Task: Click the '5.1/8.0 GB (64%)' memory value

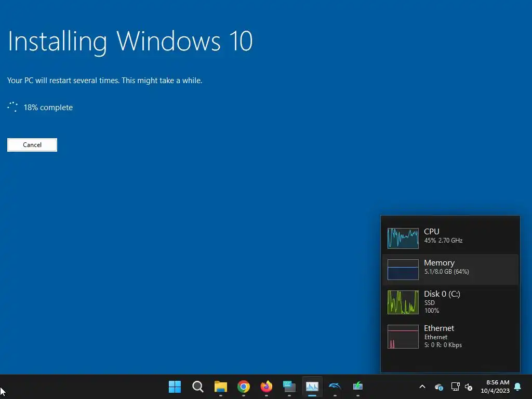Action: (x=446, y=272)
